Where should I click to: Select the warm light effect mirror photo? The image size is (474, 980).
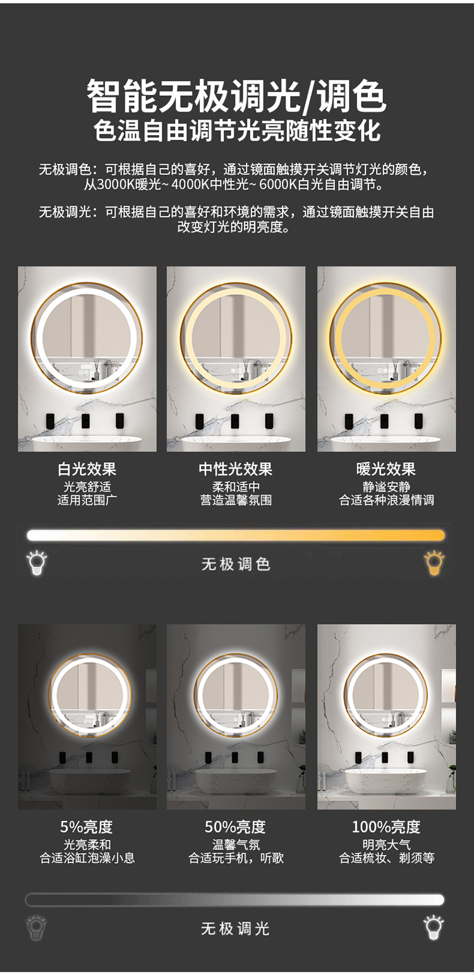[386, 359]
